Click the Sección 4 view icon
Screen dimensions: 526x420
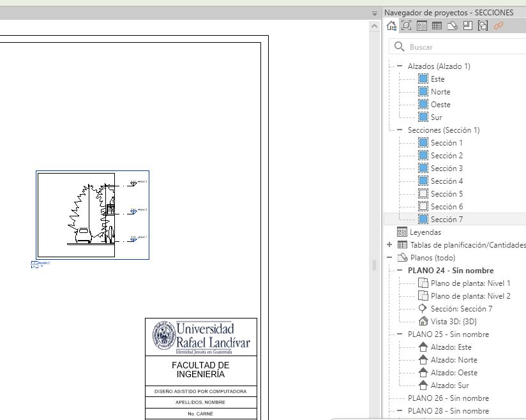[423, 181]
